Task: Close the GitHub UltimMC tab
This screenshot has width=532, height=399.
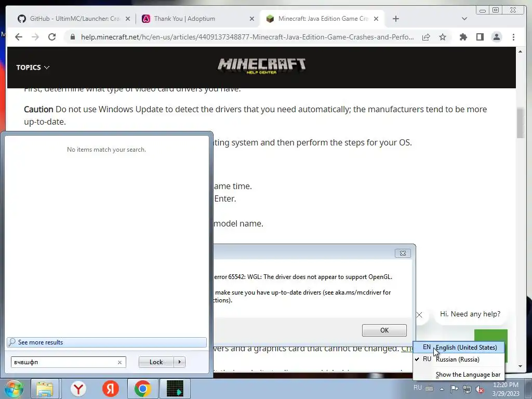Action: click(x=128, y=19)
